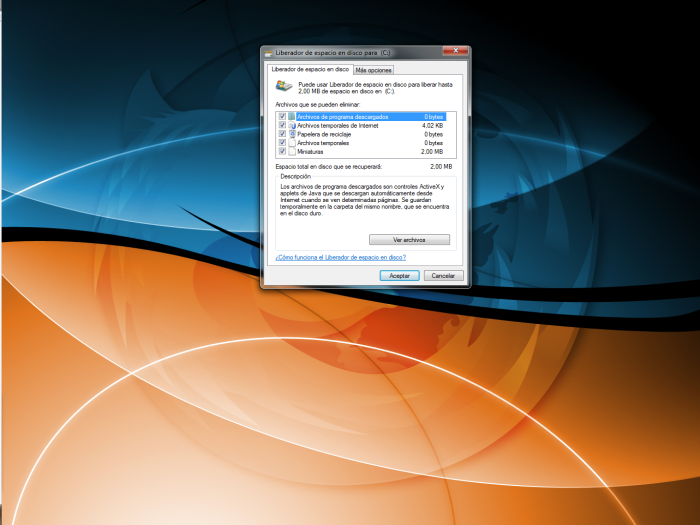Select the Papelera de reciclaje row text
Viewport: 700px width, 525px height.
[324, 134]
